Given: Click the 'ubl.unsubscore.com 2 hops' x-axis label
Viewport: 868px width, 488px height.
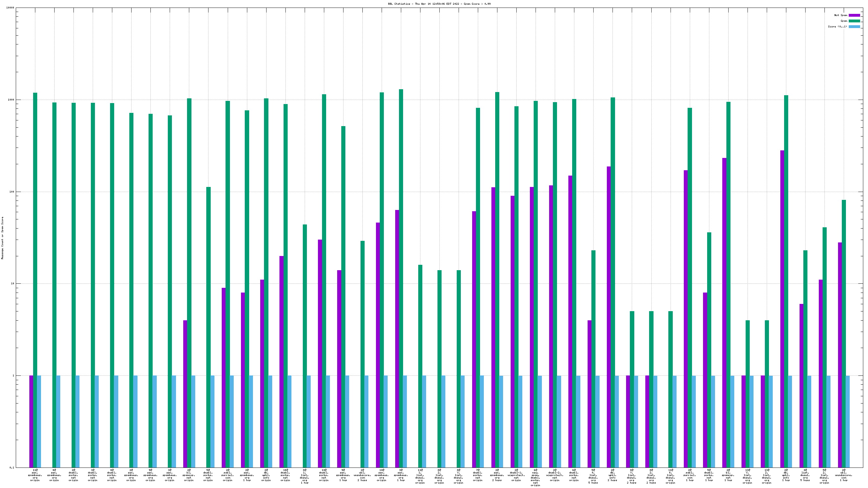Looking at the screenshot, I should 362,475.
